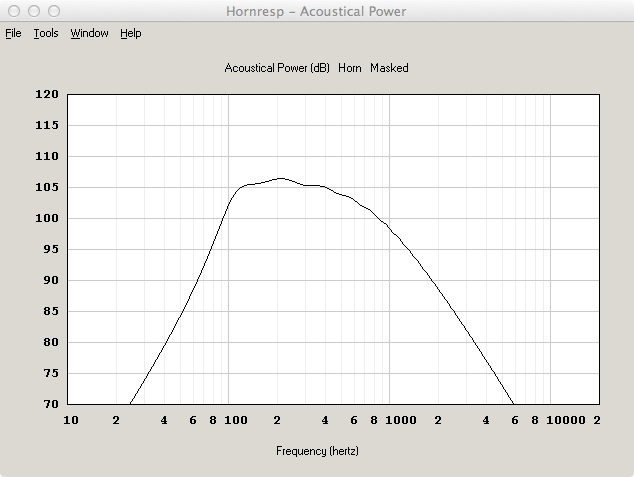Open the Tools menu
Viewport: 634px width, 477px height.
tap(46, 33)
